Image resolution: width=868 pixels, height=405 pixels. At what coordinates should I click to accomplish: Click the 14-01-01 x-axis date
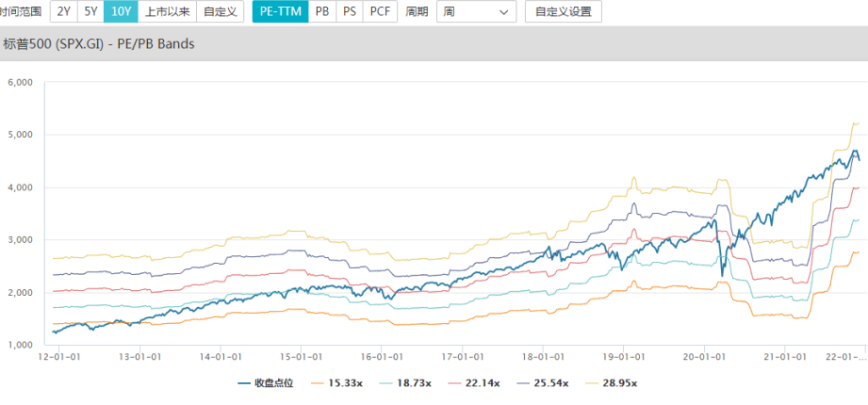pyautogui.click(x=221, y=357)
